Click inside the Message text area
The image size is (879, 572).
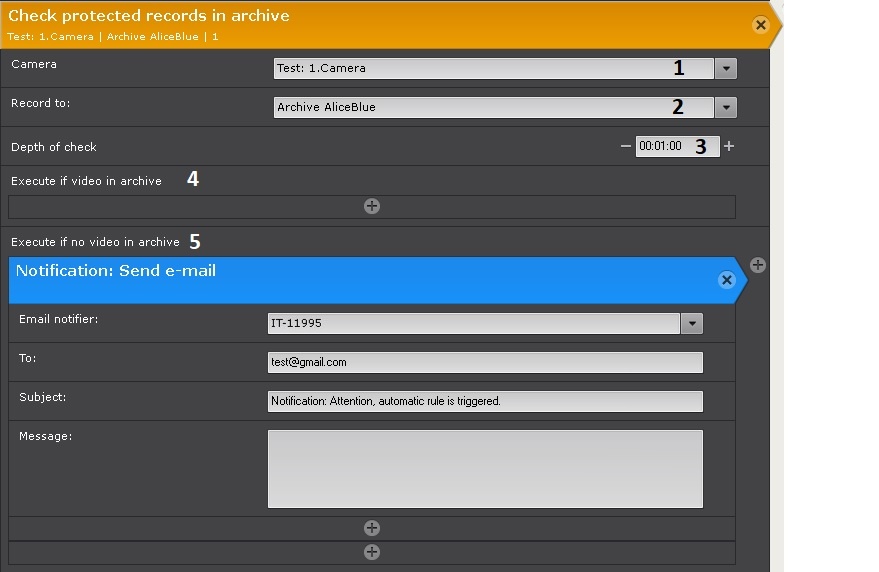click(x=485, y=469)
